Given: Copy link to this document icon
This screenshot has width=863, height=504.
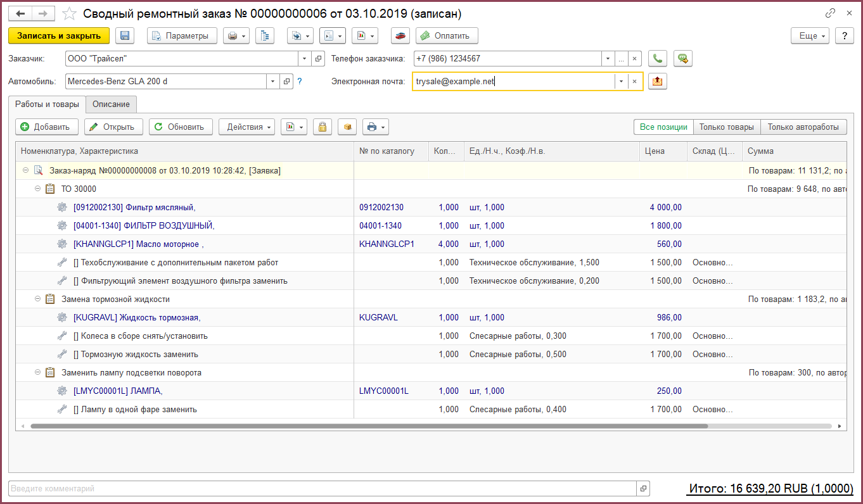Looking at the screenshot, I should click(830, 13).
